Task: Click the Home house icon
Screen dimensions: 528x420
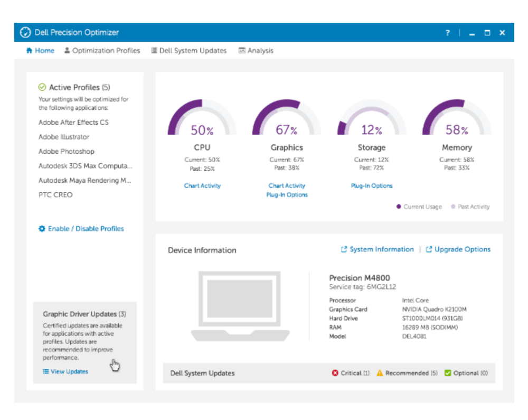Action: click(29, 51)
